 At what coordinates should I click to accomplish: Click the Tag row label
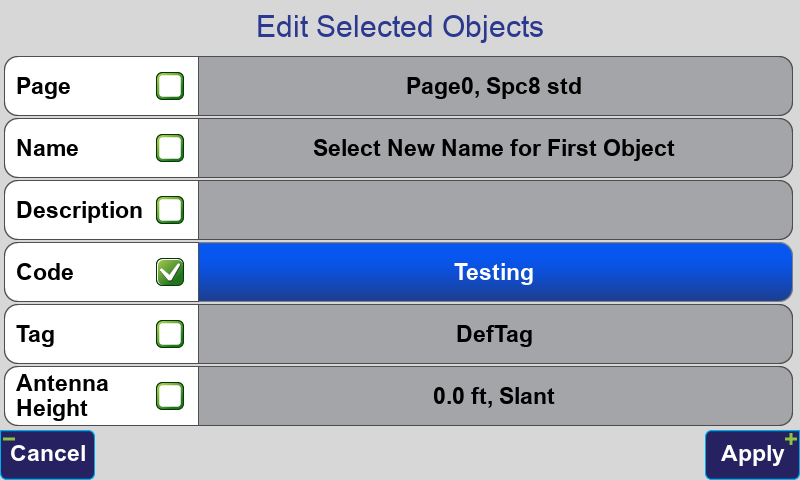coord(35,335)
